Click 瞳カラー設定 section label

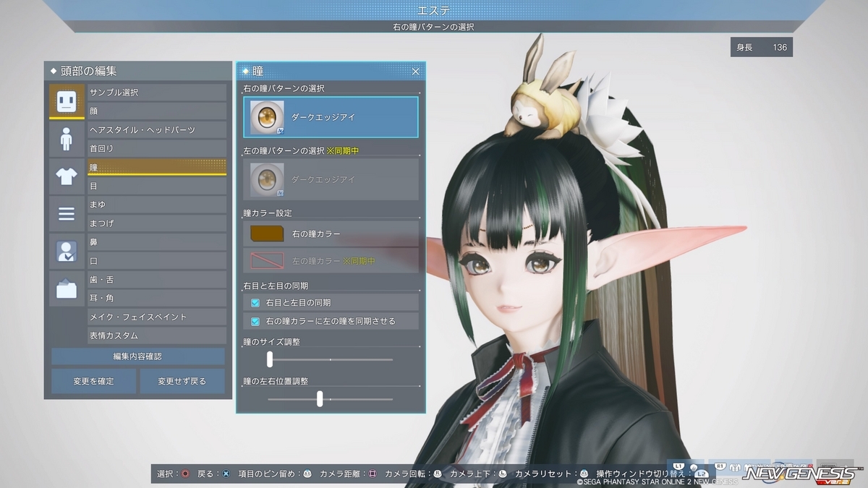[x=267, y=213]
